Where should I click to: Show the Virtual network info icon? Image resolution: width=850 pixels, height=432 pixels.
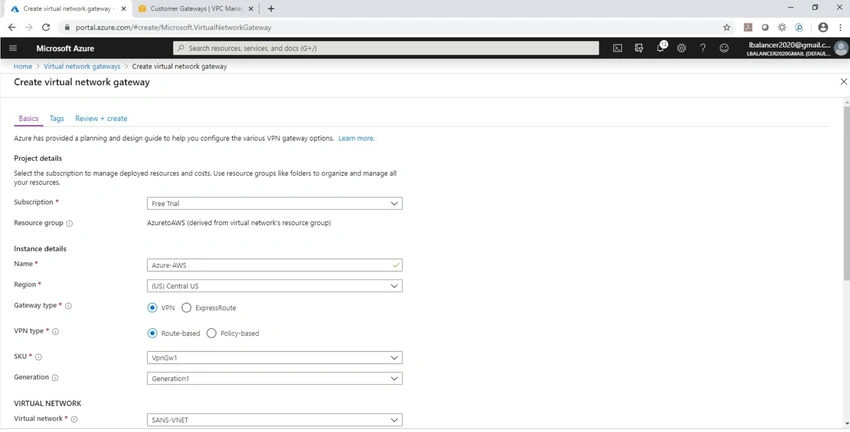tap(74, 419)
